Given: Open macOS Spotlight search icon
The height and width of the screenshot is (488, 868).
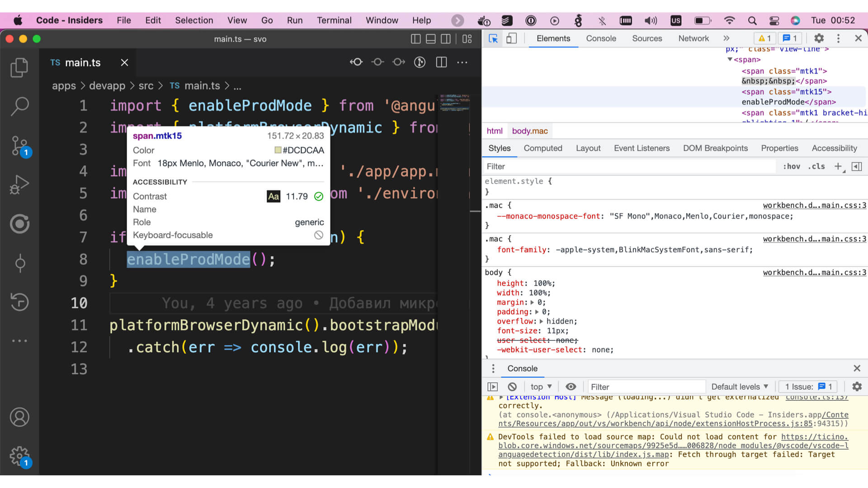Looking at the screenshot, I should coord(752,20).
